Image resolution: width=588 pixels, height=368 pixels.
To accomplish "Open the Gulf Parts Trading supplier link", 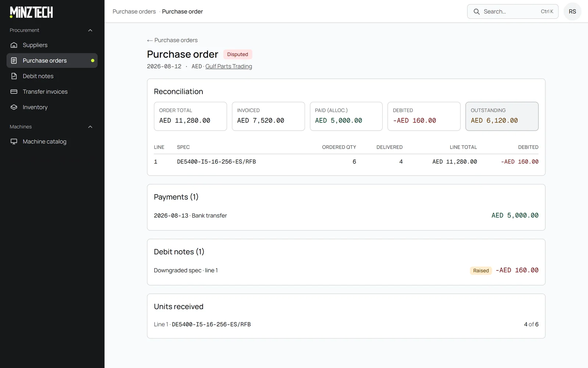I will pos(229,66).
